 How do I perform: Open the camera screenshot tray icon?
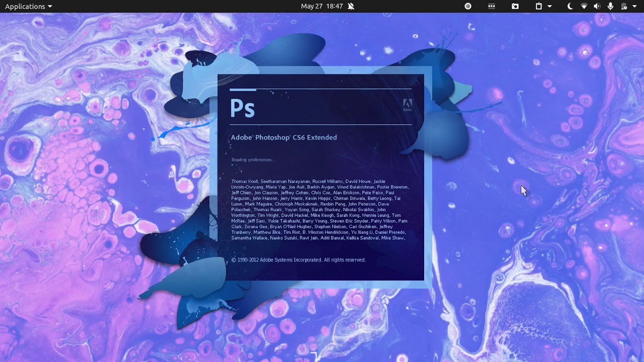(515, 6)
